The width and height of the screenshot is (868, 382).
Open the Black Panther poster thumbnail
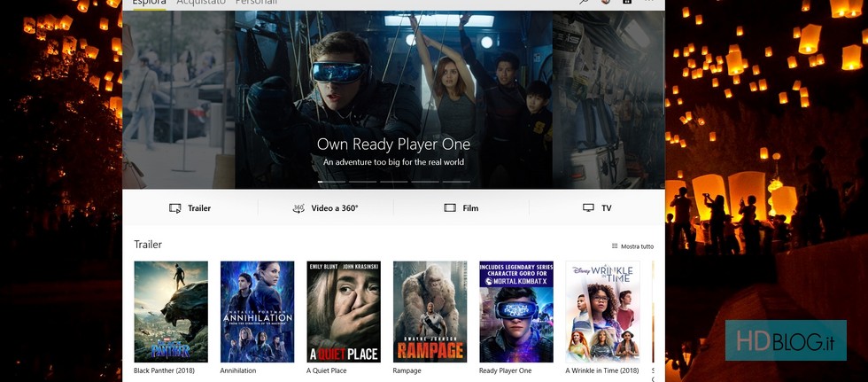171,312
